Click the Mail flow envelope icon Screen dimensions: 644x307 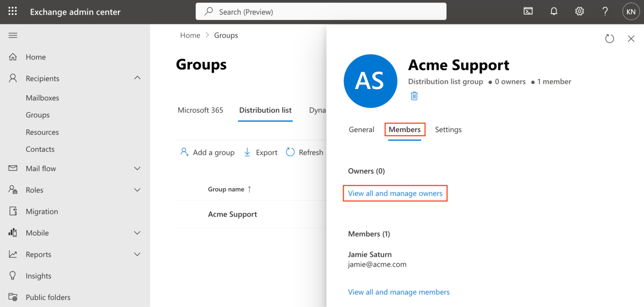point(13,168)
